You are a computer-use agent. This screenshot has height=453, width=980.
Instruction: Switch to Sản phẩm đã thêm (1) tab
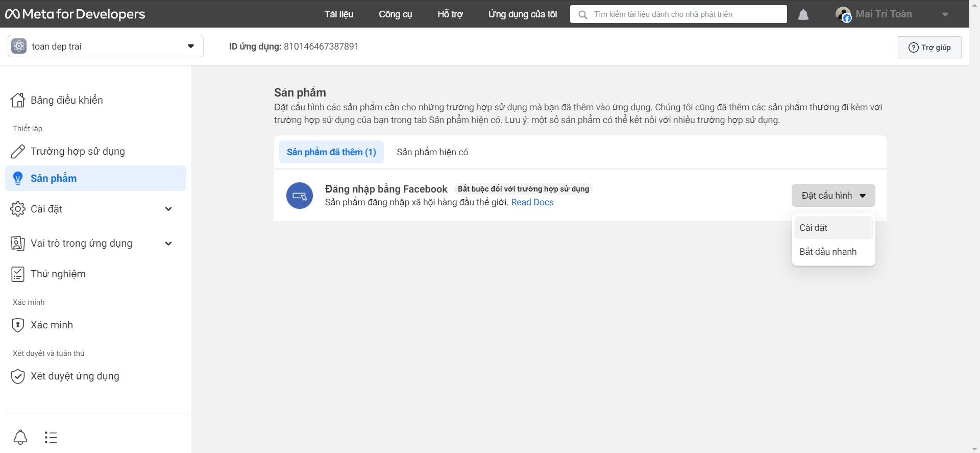(331, 152)
